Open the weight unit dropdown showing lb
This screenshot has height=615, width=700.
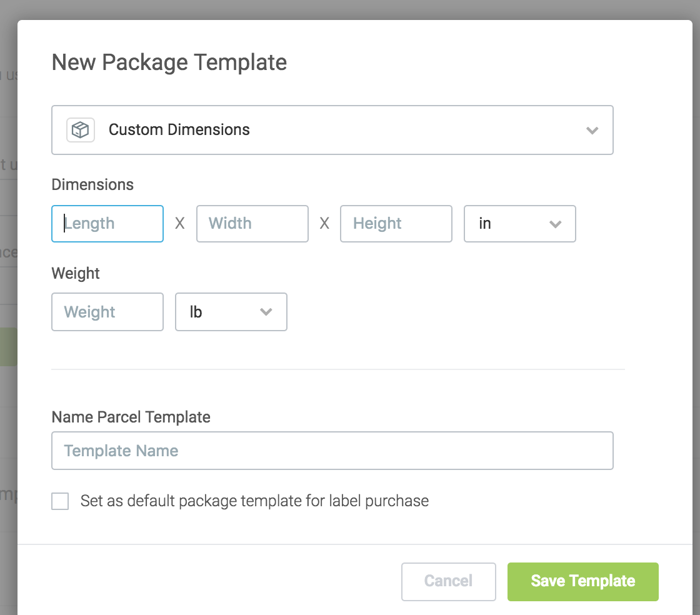pyautogui.click(x=231, y=312)
